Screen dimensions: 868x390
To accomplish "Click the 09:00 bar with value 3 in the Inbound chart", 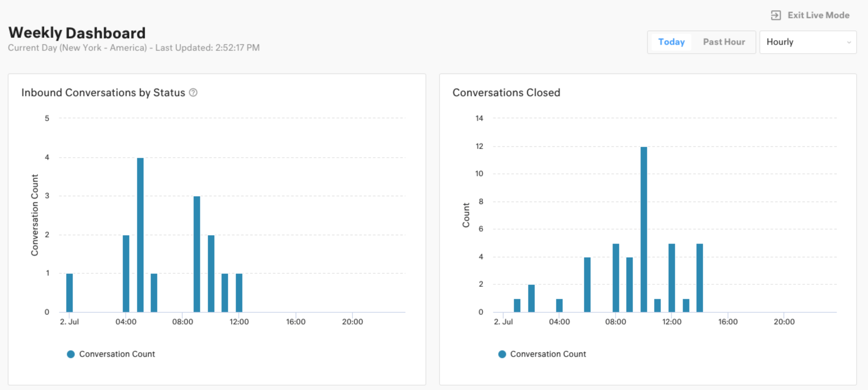I will click(x=197, y=254).
